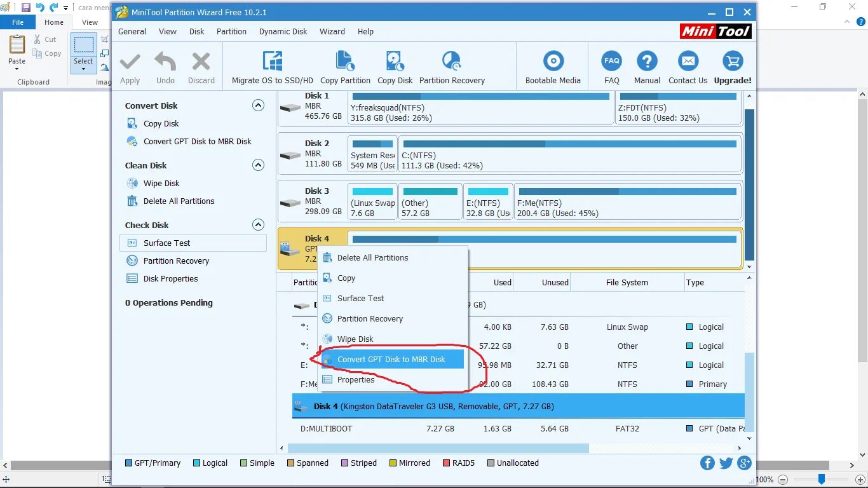Viewport: 868px width, 488px height.
Task: Collapse the Check Disk section
Action: pyautogui.click(x=258, y=225)
